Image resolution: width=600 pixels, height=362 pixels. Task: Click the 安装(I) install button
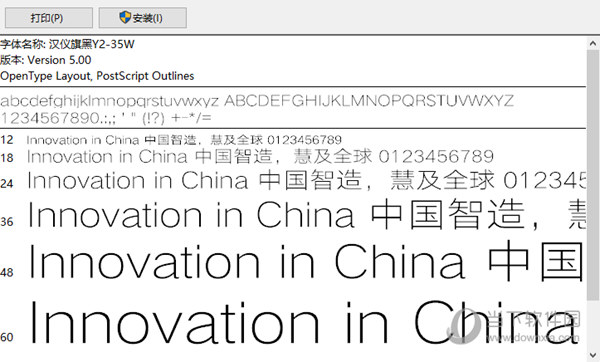pyautogui.click(x=143, y=18)
